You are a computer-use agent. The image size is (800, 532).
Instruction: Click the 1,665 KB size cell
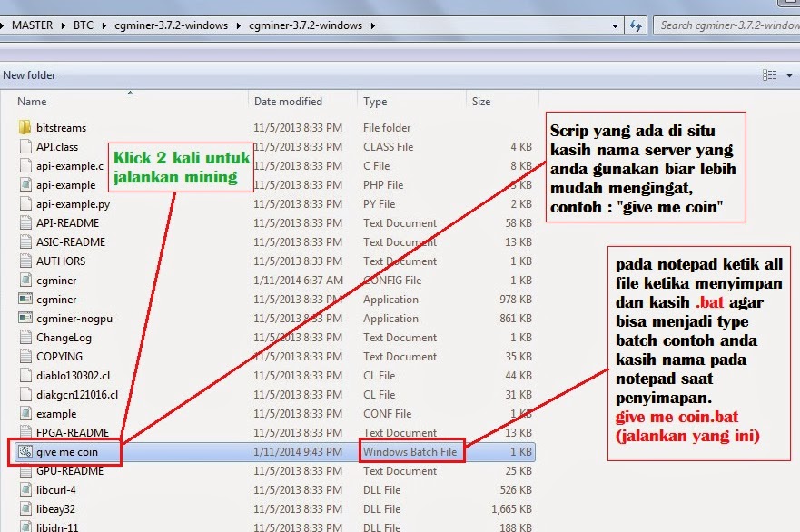click(x=512, y=509)
